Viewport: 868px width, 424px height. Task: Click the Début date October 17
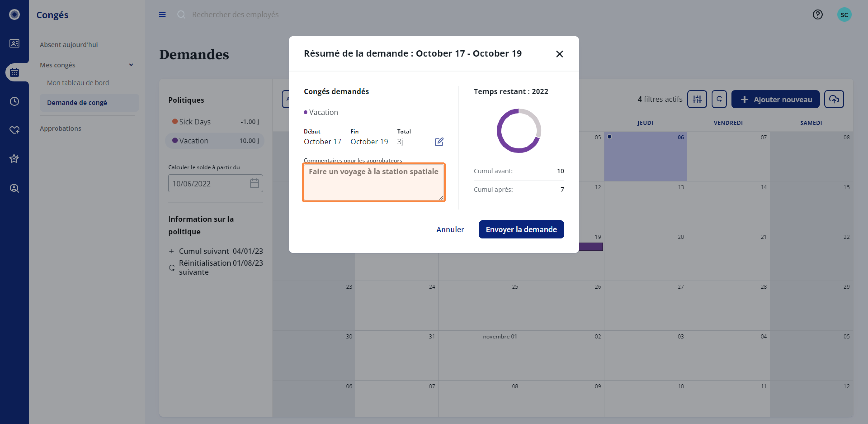pyautogui.click(x=322, y=142)
